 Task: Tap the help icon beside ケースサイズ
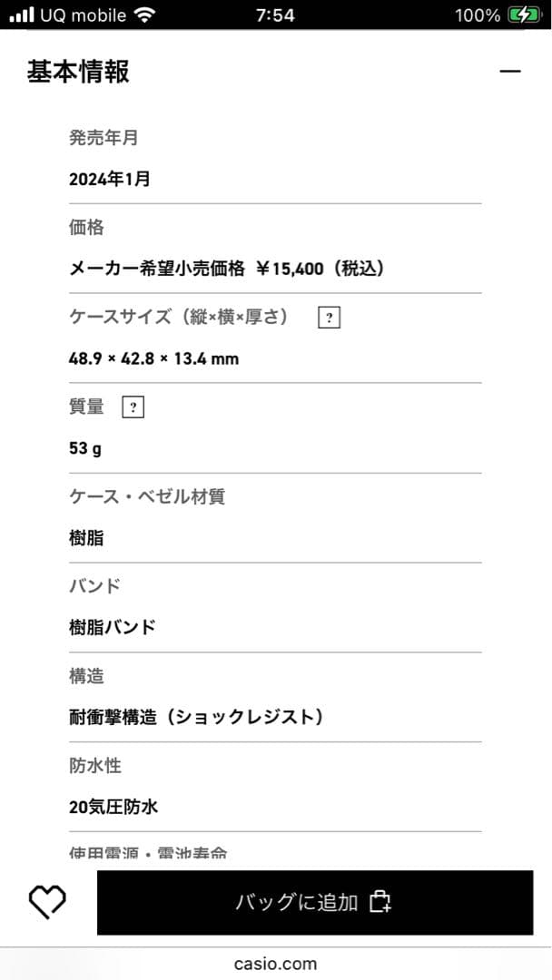[330, 318]
